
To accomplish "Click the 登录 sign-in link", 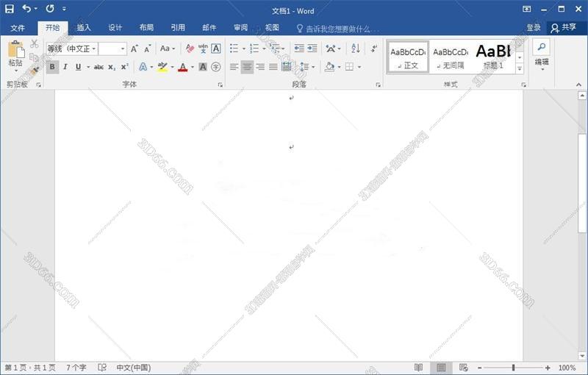I will (534, 28).
